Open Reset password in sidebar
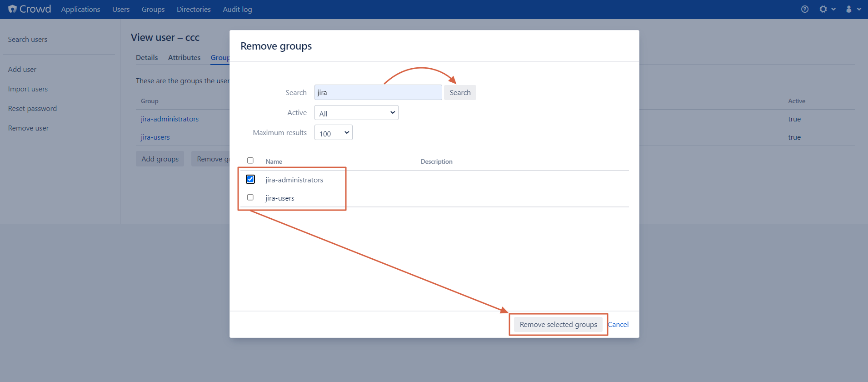The width and height of the screenshot is (868, 382). pyautogui.click(x=32, y=109)
